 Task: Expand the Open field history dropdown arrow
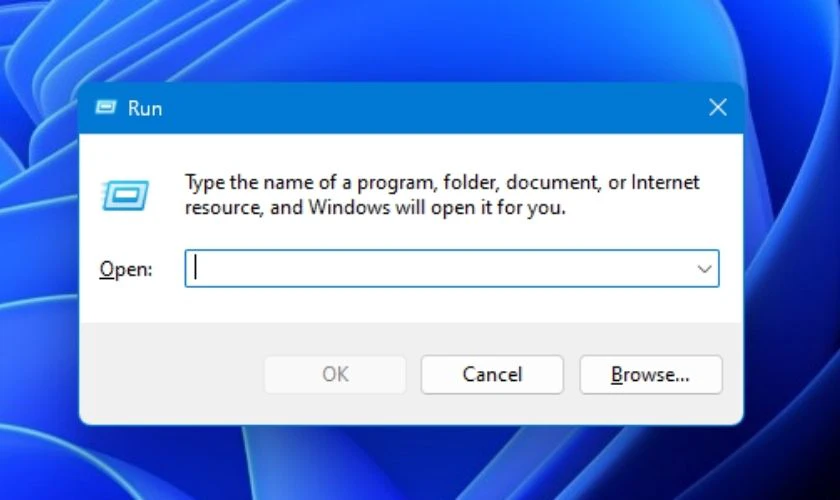(x=704, y=269)
